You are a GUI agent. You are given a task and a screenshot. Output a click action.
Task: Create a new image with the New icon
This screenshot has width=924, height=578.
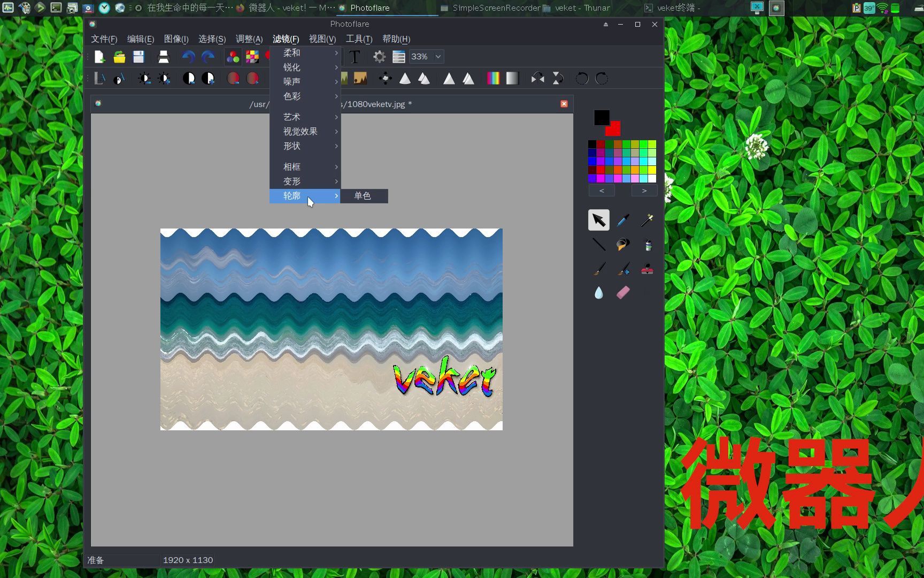(x=99, y=57)
